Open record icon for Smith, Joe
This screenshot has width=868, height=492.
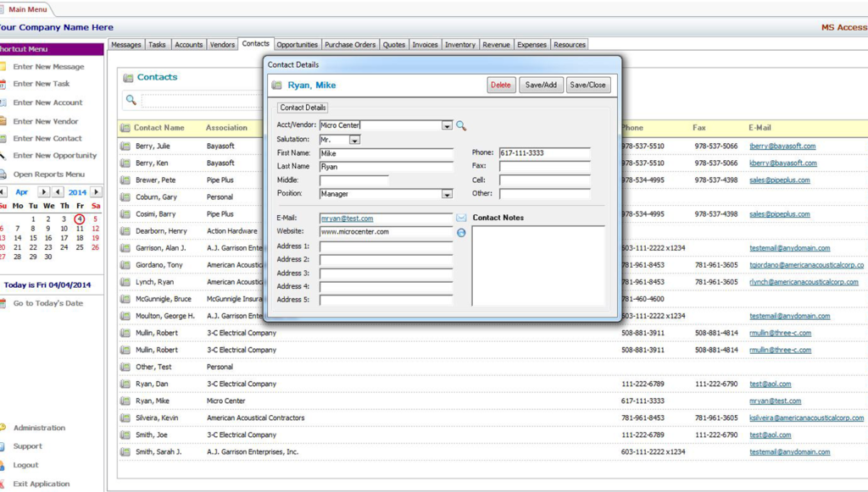pyautogui.click(x=125, y=435)
